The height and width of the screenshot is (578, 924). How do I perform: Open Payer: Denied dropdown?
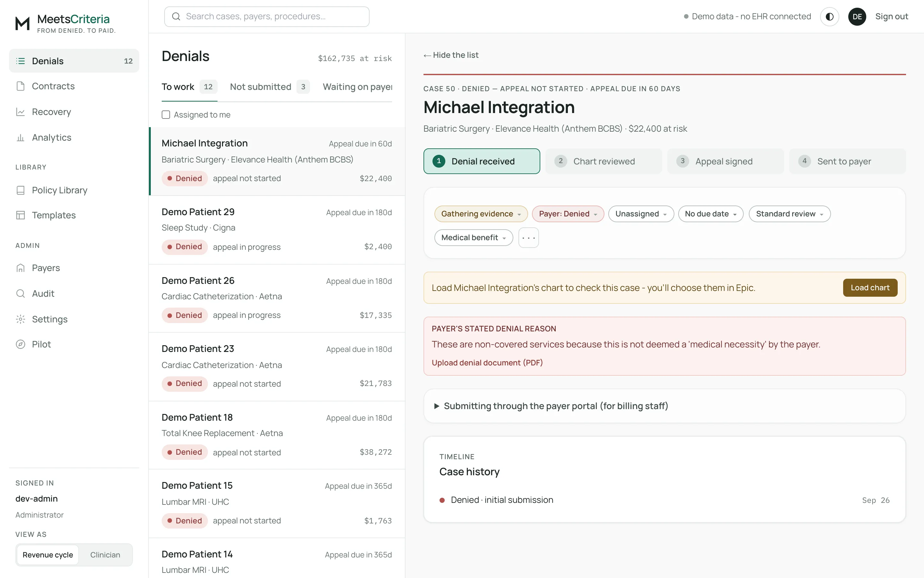pyautogui.click(x=568, y=214)
